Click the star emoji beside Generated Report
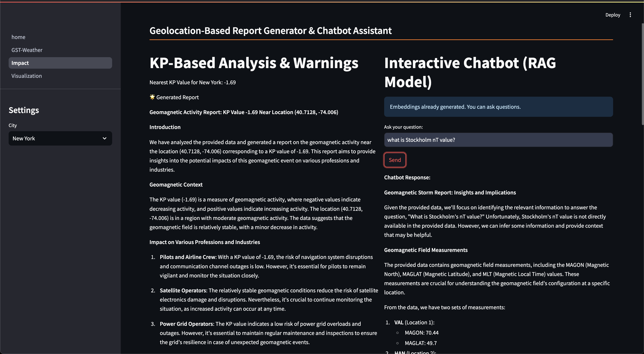Viewport: 644px width, 354px height. [x=152, y=97]
